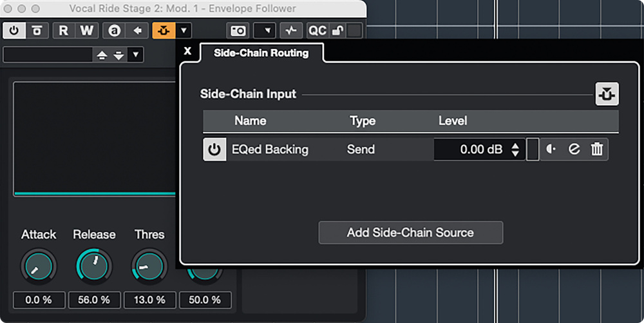Click the A/B comparison 'a' icon

pos(115,30)
